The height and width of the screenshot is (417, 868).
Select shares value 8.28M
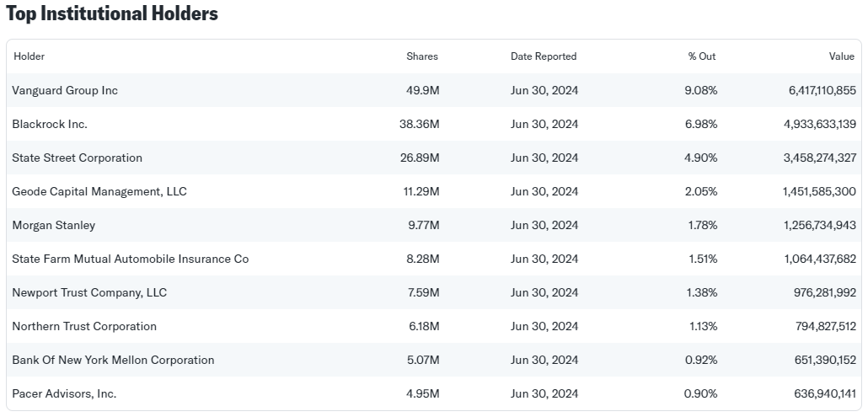[423, 259]
